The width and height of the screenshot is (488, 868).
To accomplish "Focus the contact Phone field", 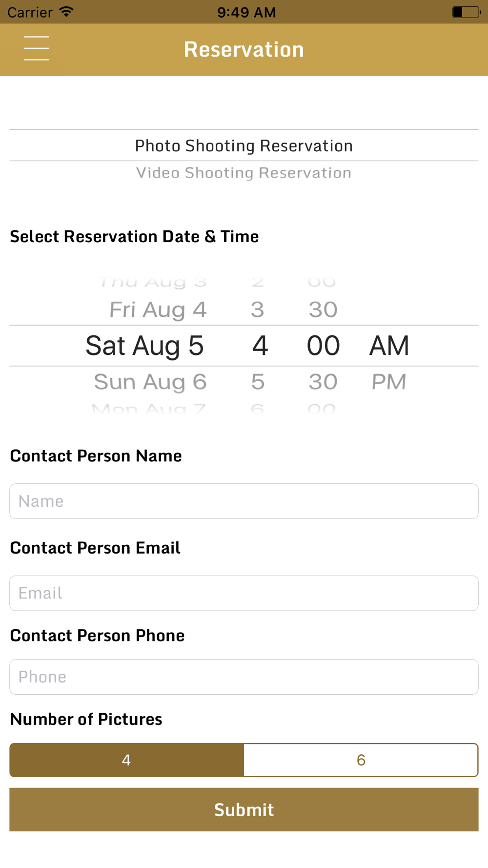I will pyautogui.click(x=244, y=677).
